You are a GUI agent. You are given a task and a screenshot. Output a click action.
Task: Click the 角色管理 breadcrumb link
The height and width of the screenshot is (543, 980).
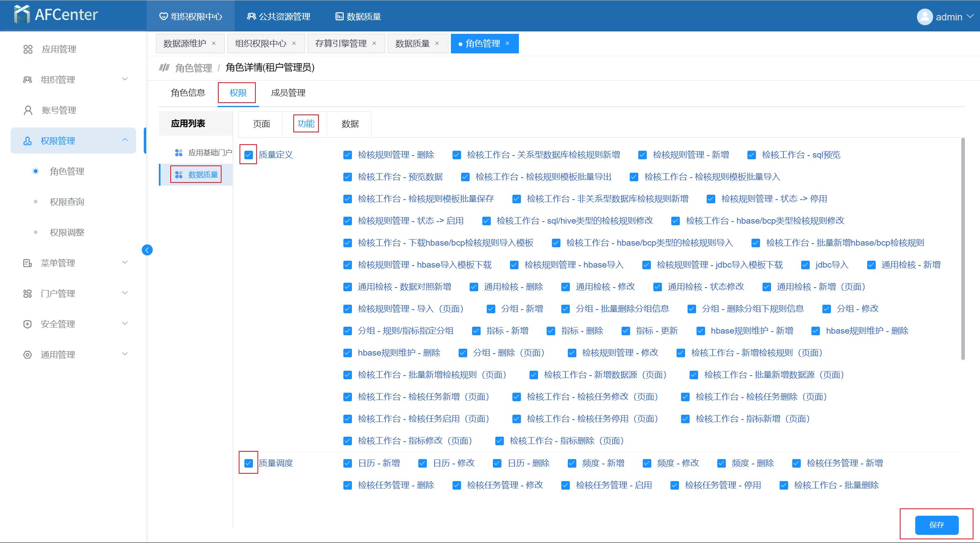tap(193, 68)
